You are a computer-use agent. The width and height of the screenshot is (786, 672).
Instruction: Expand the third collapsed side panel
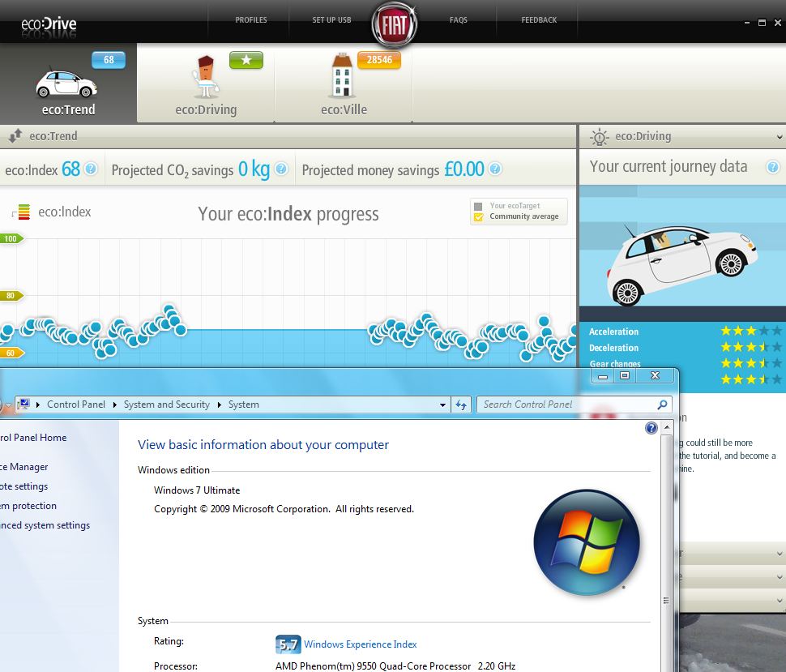pyautogui.click(x=780, y=601)
